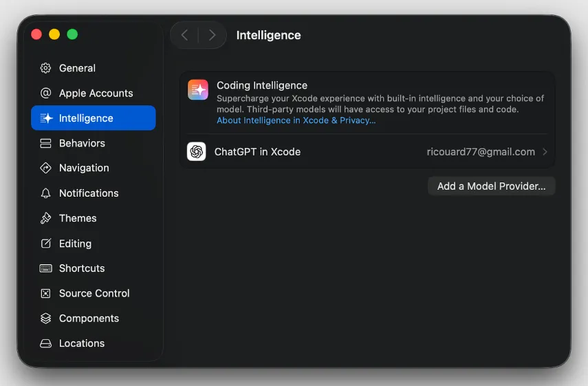
Task: Click the ChatGPT in Xcode label
Action: 257,152
